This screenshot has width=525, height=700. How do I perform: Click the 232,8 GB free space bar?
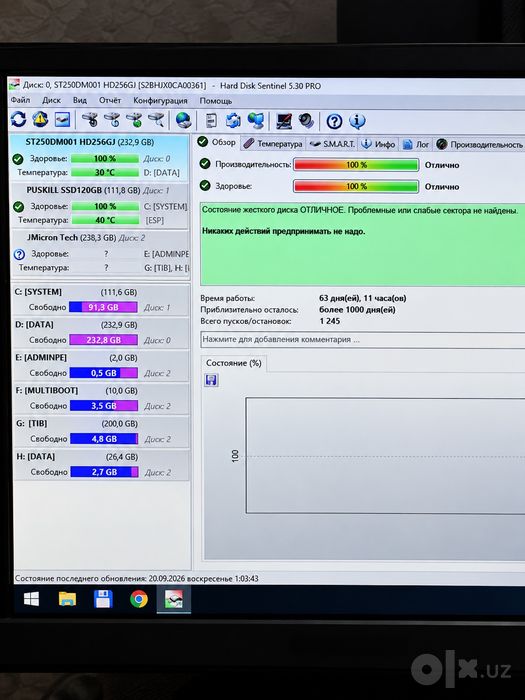[104, 340]
